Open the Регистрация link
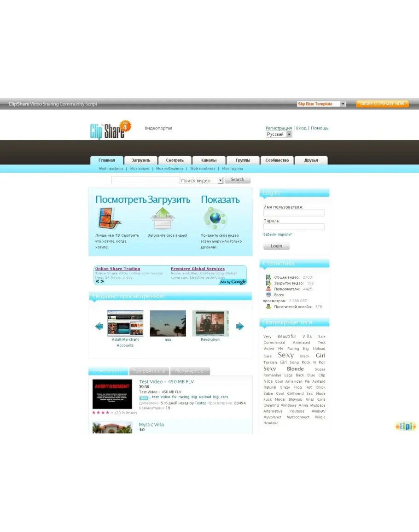The height and width of the screenshot is (532, 419). pyautogui.click(x=279, y=128)
